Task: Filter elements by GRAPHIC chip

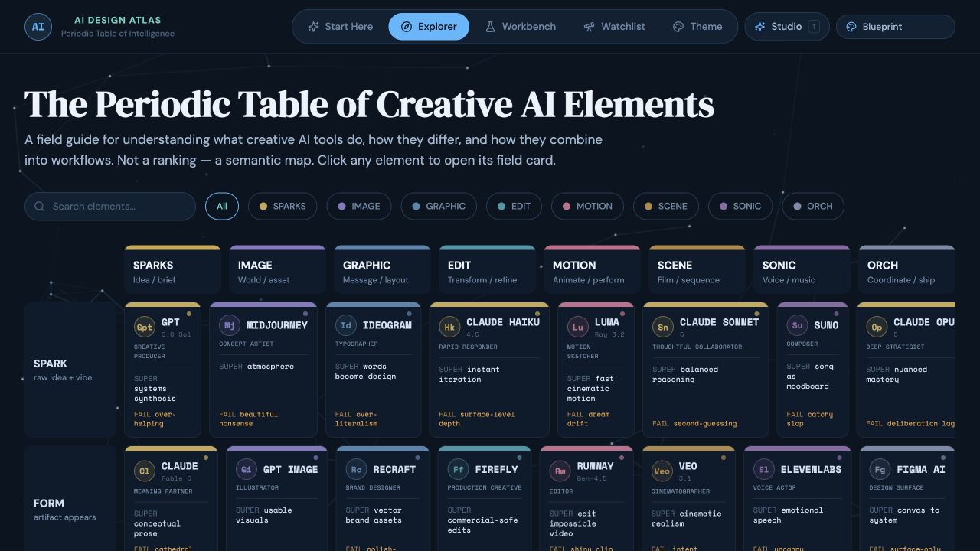Action: pyautogui.click(x=439, y=207)
